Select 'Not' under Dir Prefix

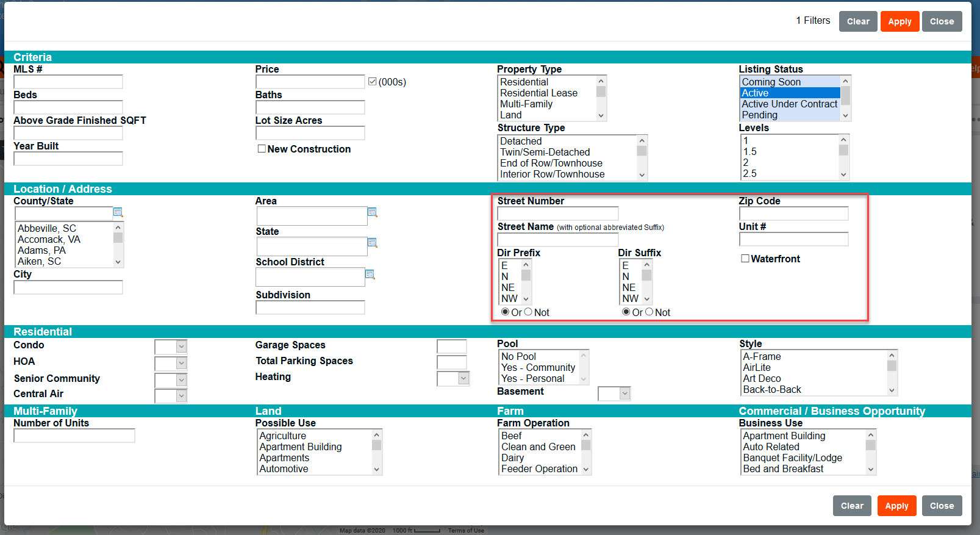(x=529, y=312)
